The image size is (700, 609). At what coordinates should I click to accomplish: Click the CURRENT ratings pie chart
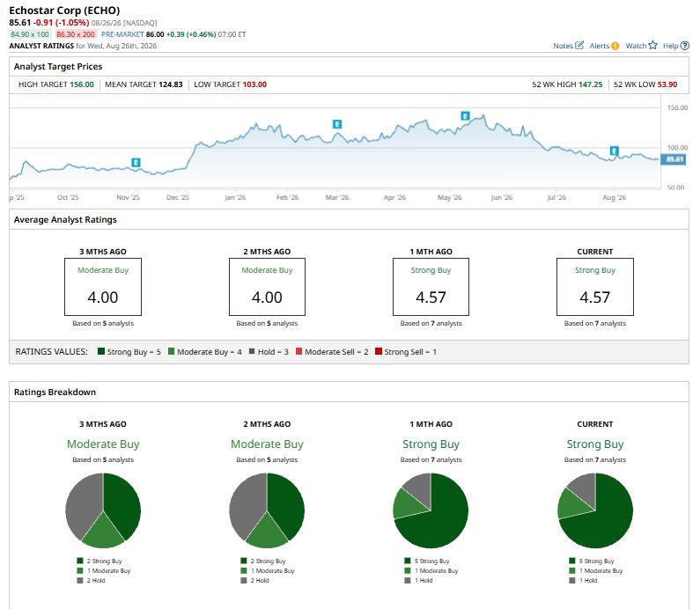click(595, 510)
